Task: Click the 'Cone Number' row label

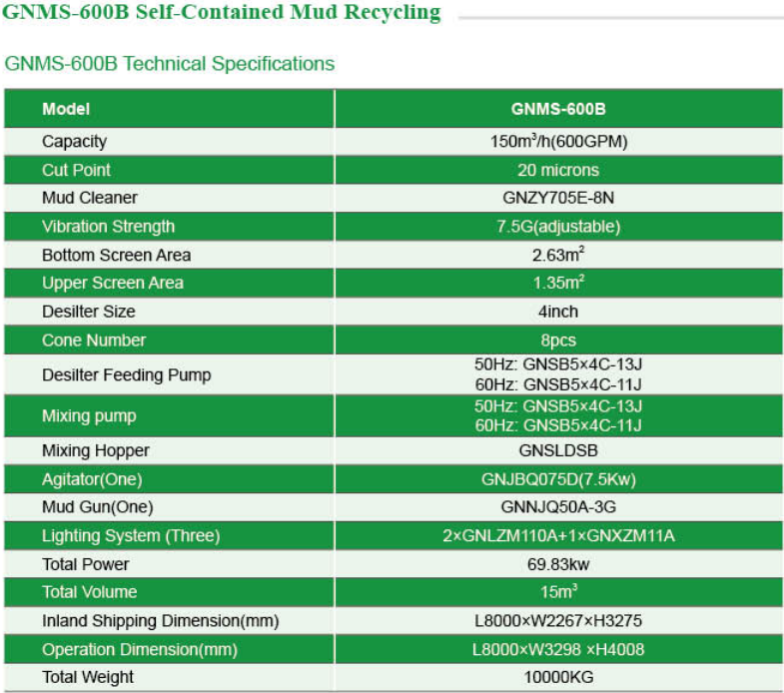Action: 94,340
